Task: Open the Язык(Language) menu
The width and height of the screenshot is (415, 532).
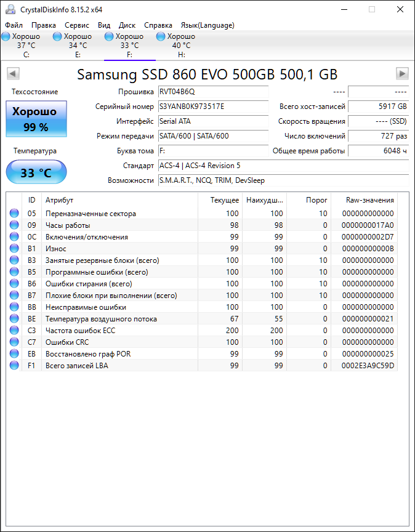Action: [x=207, y=25]
